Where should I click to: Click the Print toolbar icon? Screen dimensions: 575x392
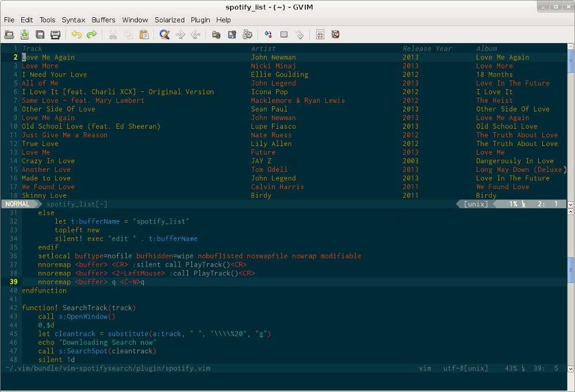coord(55,34)
